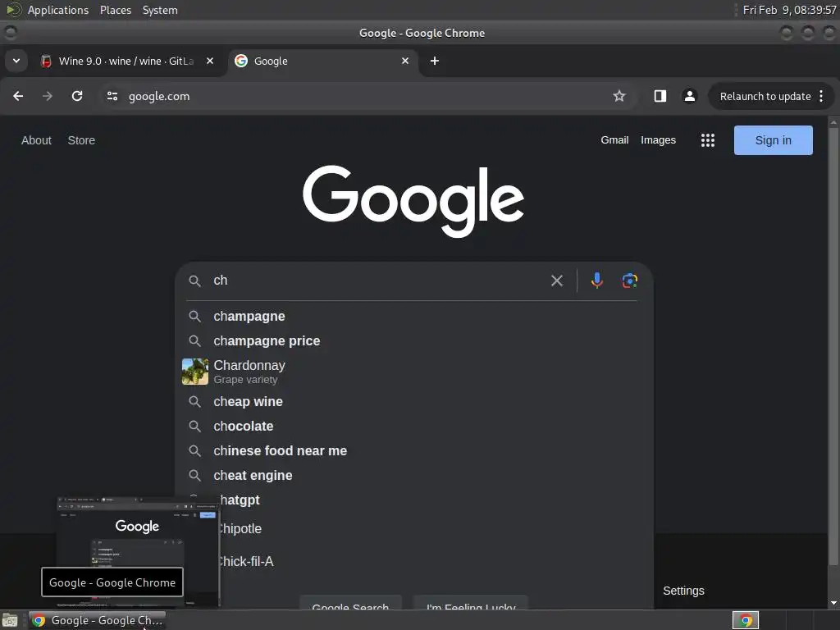The width and height of the screenshot is (840, 630).
Task: Select the Chardonnay grape variety suggestion
Action: click(x=413, y=372)
